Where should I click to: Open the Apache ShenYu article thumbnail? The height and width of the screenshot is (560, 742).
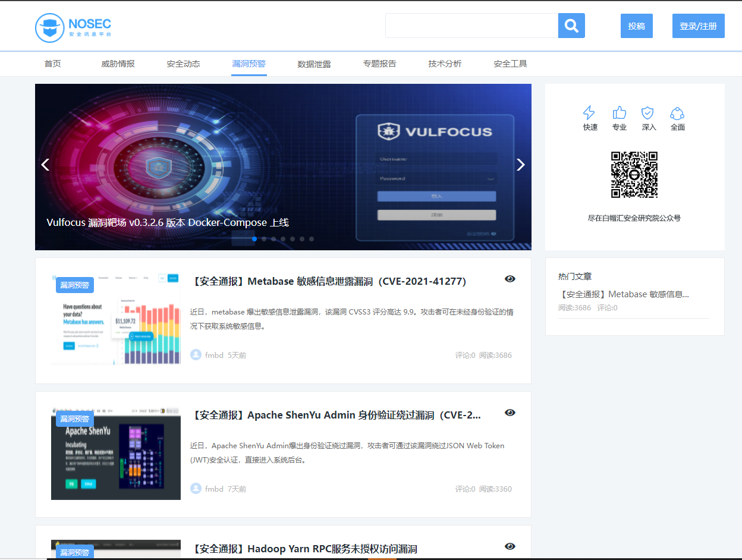(x=116, y=453)
